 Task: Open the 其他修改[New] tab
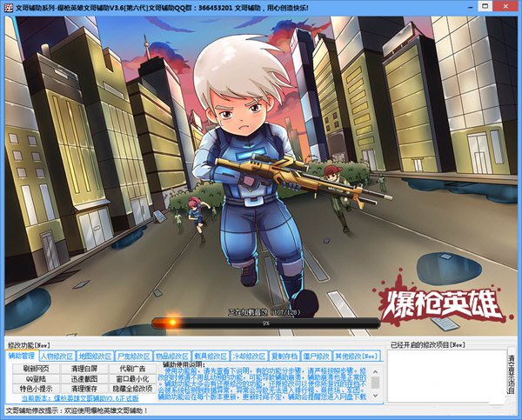(x=357, y=357)
